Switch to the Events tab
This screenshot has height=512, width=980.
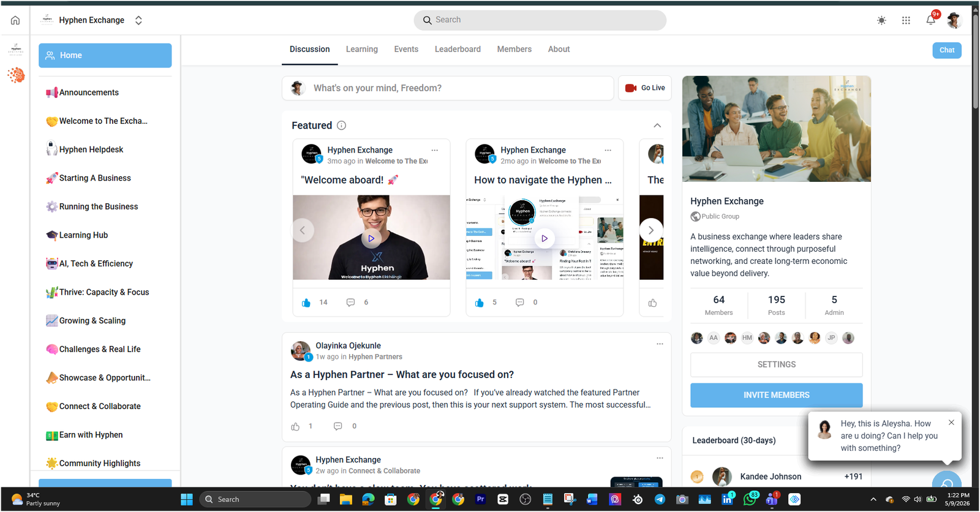[x=406, y=49]
